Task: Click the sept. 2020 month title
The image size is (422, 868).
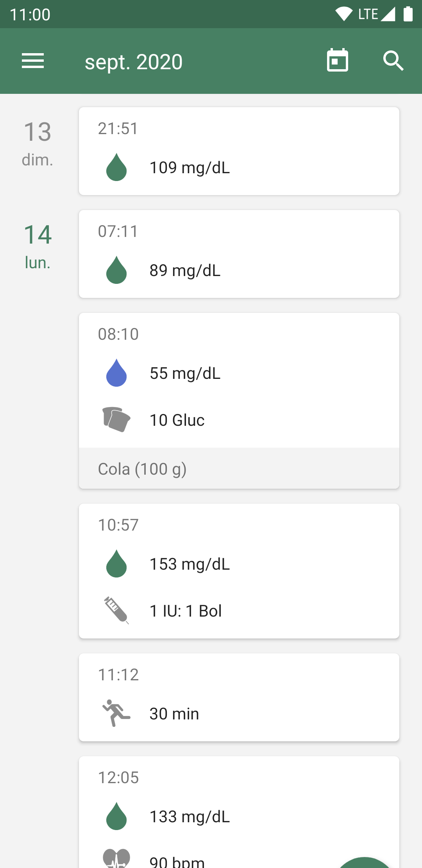Action: click(x=134, y=62)
